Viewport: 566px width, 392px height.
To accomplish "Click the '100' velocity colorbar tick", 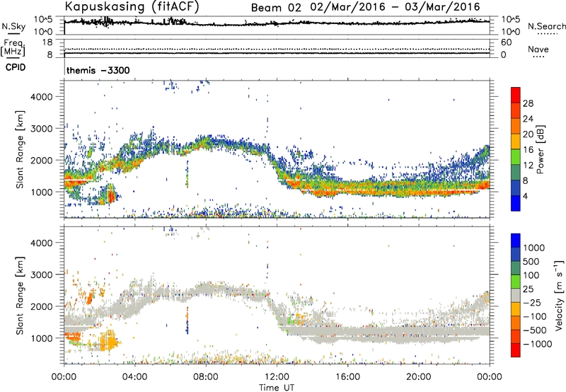I will (532, 275).
